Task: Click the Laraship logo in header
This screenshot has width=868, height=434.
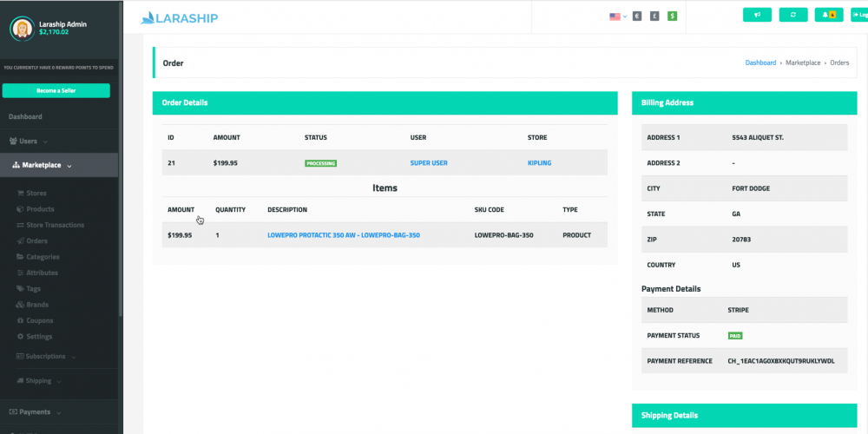Action: [180, 18]
